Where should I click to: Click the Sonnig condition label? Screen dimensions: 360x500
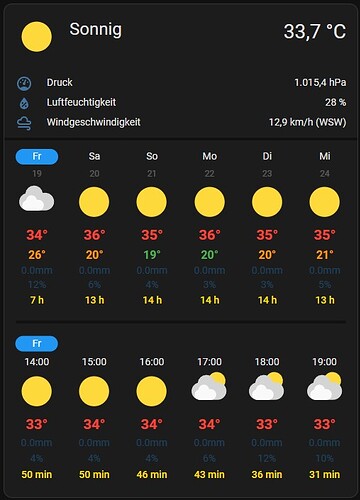[x=96, y=30]
